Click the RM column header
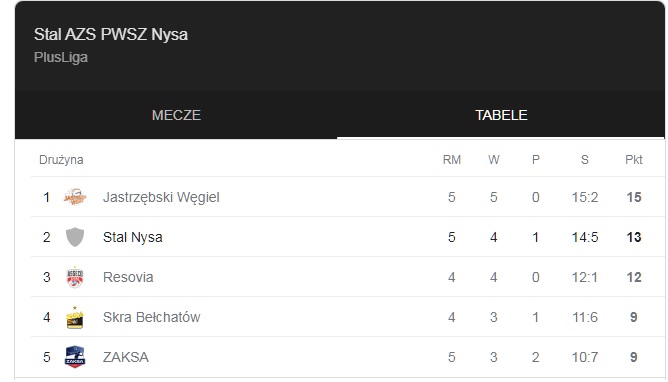 coord(452,160)
